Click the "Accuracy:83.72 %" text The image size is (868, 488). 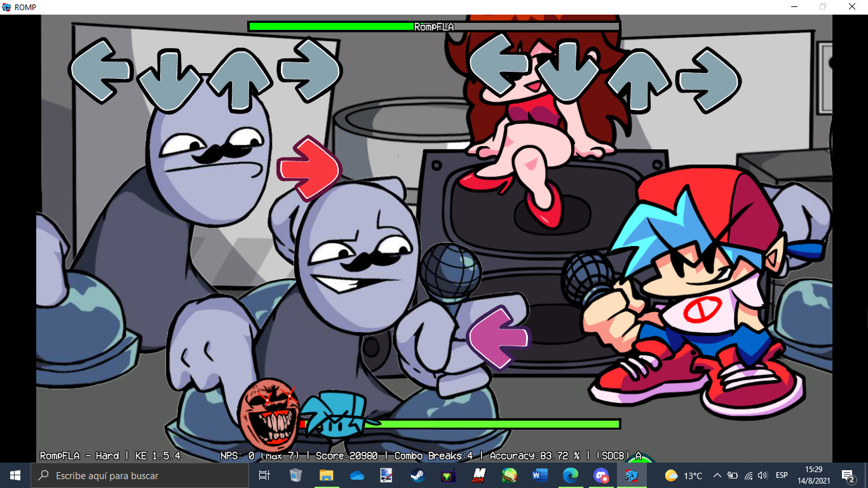(535, 456)
